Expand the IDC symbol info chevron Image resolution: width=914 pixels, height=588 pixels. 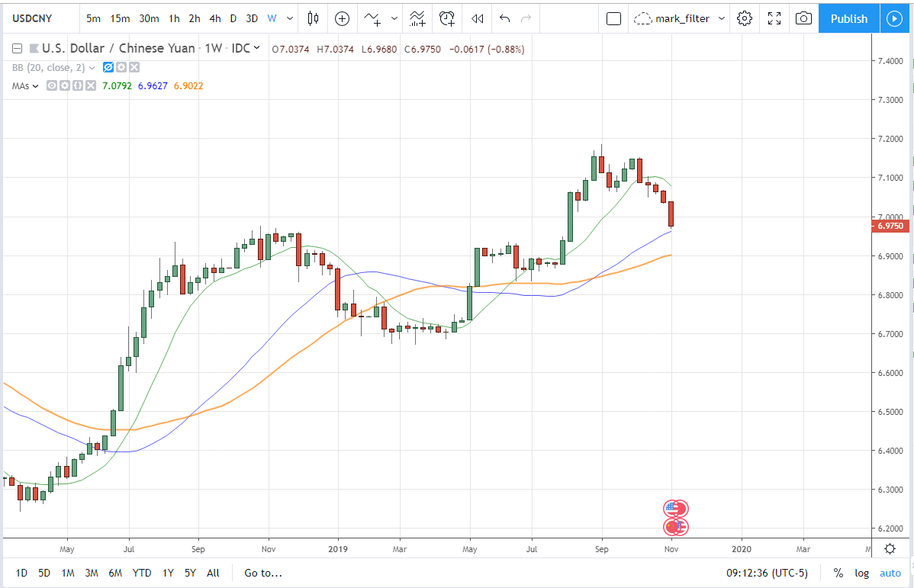[257, 48]
